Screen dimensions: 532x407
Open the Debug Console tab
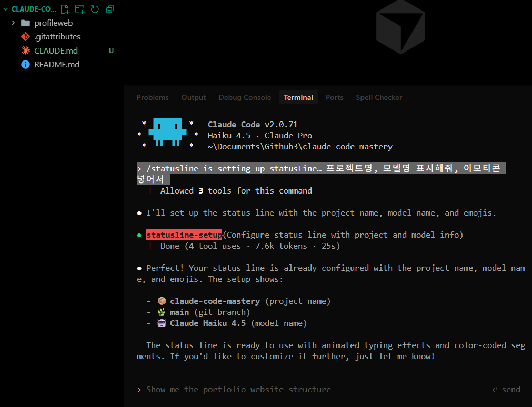click(x=245, y=97)
